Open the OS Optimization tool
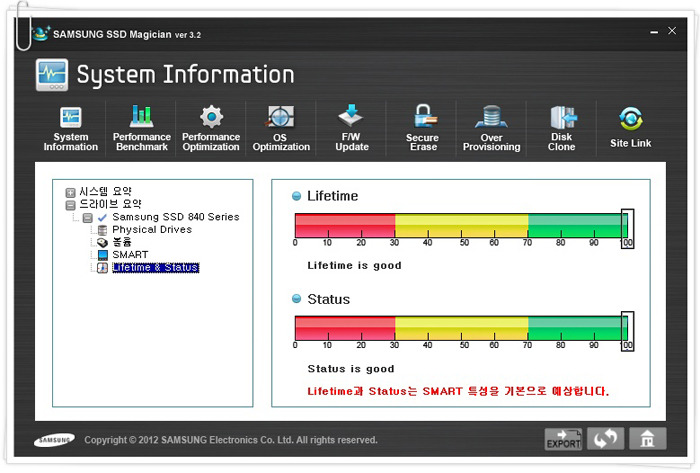This screenshot has height=473, width=700. [281, 129]
